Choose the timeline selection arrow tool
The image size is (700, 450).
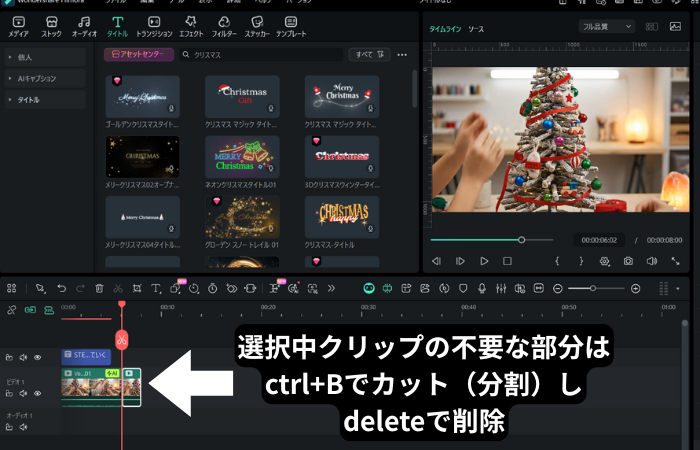click(41, 288)
